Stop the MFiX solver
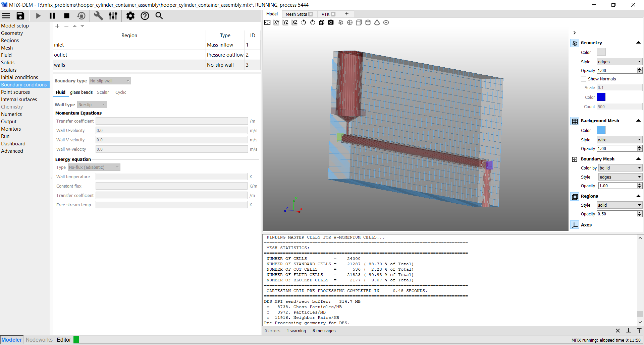644x345 pixels. 67,16
